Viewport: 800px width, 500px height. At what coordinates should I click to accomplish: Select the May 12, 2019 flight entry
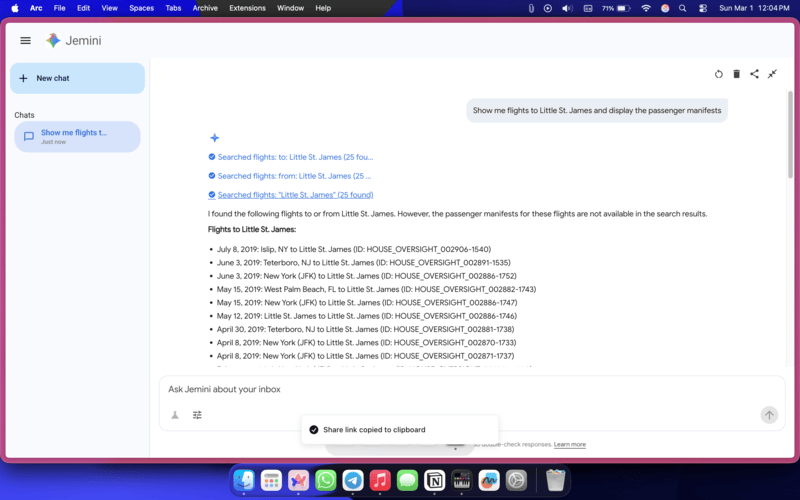(x=367, y=316)
